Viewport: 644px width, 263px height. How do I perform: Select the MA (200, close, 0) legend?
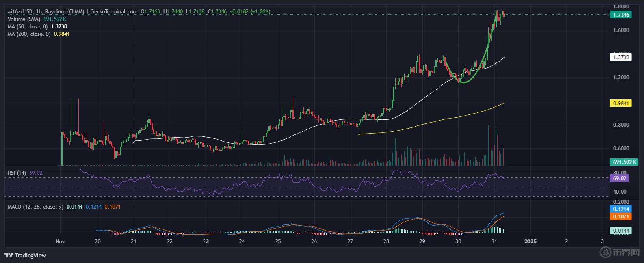click(x=29, y=34)
